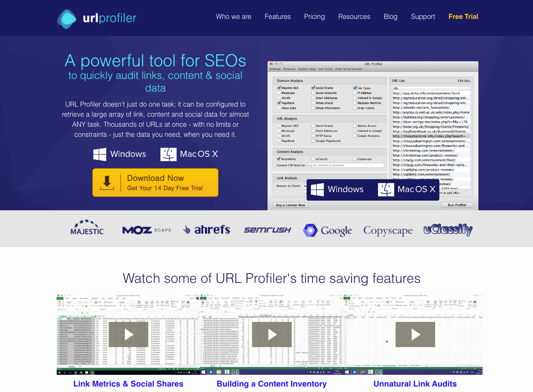
Task: Check the Whois Emails option
Action: [x=313, y=103]
